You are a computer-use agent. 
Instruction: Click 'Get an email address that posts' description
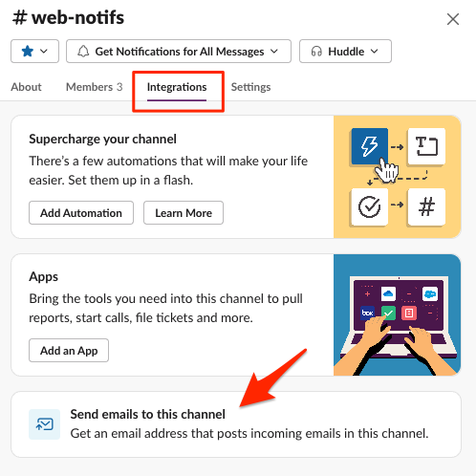[249, 433]
